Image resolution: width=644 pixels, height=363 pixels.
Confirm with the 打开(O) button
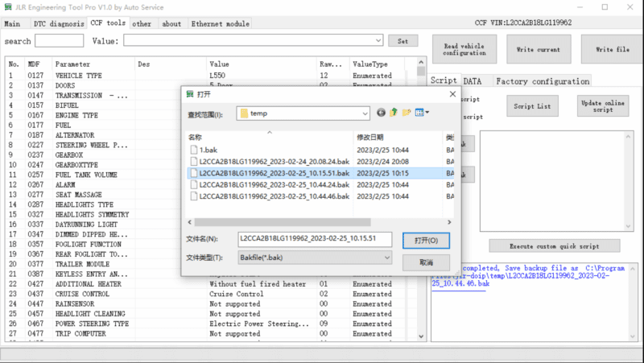coord(426,240)
